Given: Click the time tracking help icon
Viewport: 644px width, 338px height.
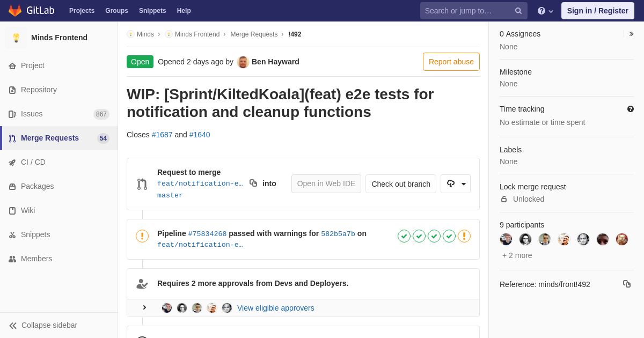Looking at the screenshot, I should click(x=630, y=109).
